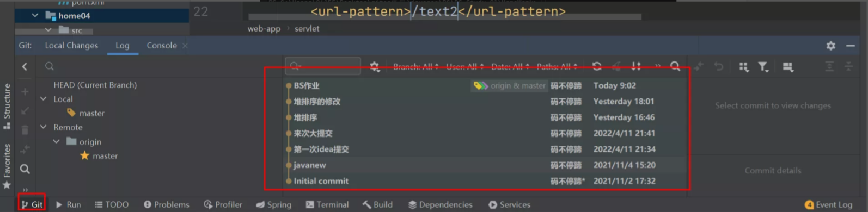This screenshot has height=212, width=868.
Task: Select local master branch
Action: click(91, 113)
